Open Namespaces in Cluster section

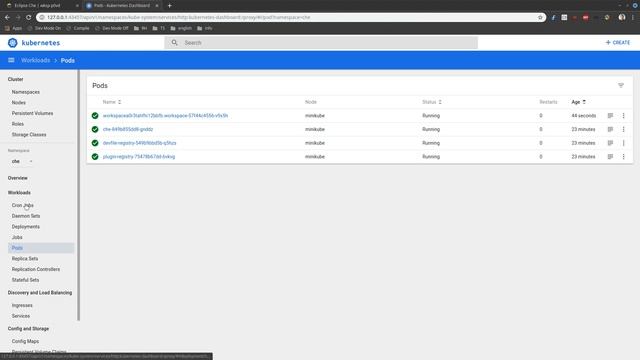point(26,92)
